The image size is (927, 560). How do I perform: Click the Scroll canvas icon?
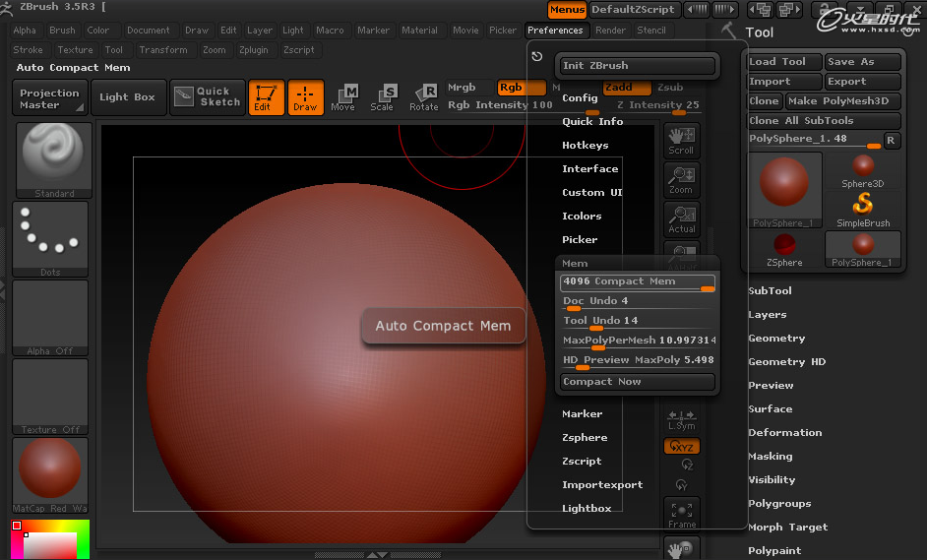click(682, 141)
